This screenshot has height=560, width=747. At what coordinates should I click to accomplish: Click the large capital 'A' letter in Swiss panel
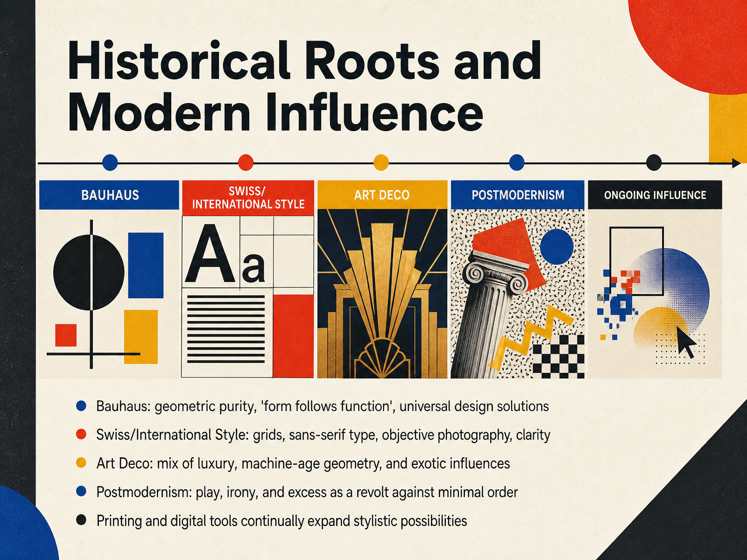pos(210,254)
